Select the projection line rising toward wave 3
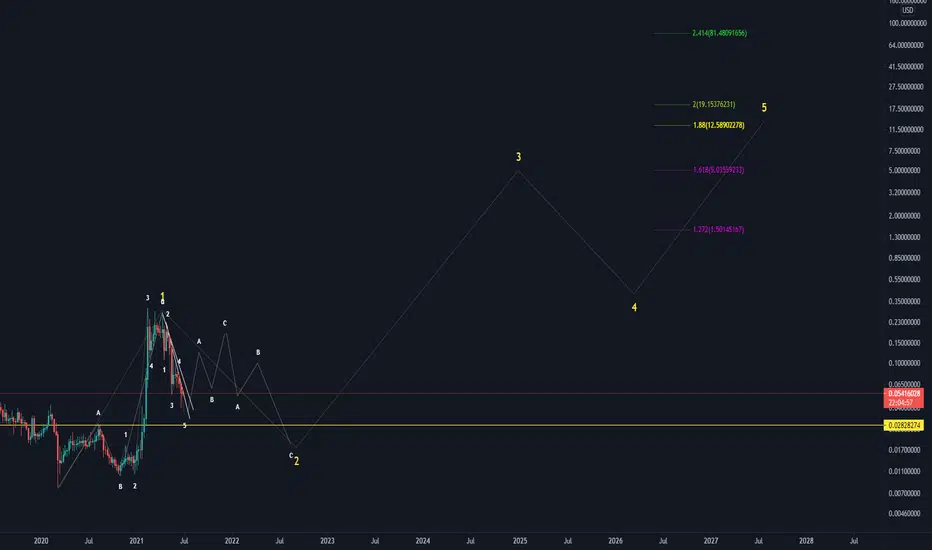This screenshot has height=550, width=932. (x=407, y=309)
